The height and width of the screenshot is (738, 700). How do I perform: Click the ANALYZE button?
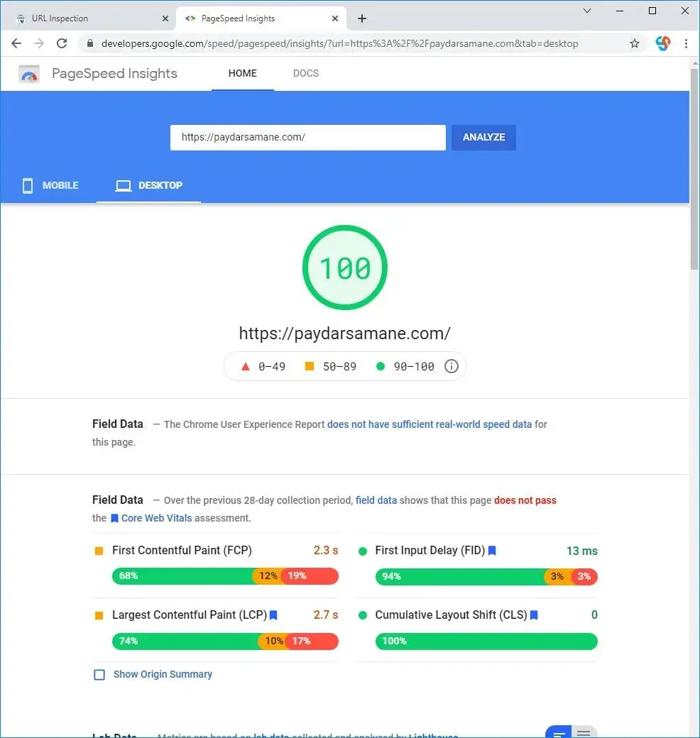pos(483,138)
